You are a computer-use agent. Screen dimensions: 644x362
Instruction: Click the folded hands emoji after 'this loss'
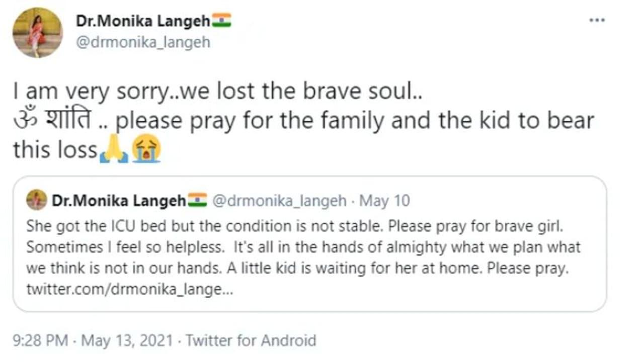(x=114, y=149)
